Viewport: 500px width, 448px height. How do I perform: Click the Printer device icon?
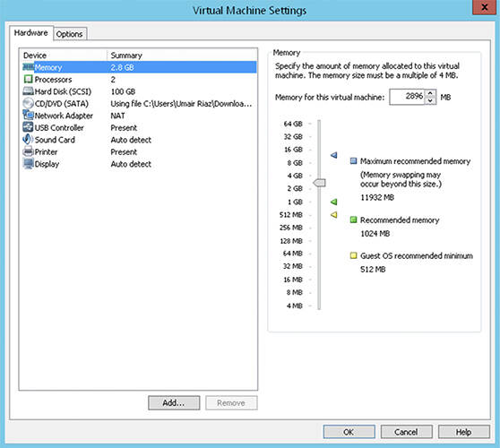pos(28,151)
